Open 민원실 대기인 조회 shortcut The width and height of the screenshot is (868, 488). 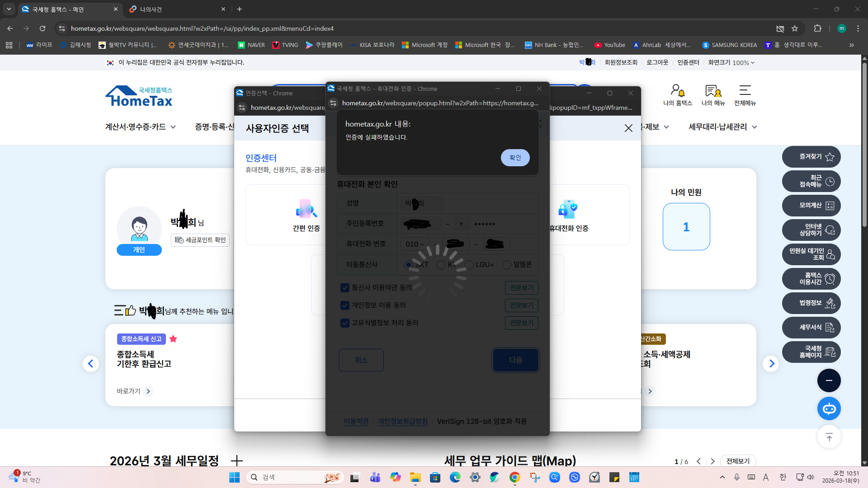coord(811,254)
